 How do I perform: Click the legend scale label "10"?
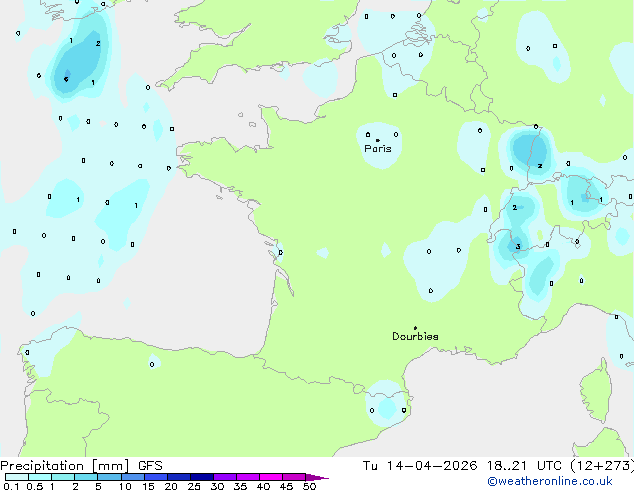(x=125, y=486)
